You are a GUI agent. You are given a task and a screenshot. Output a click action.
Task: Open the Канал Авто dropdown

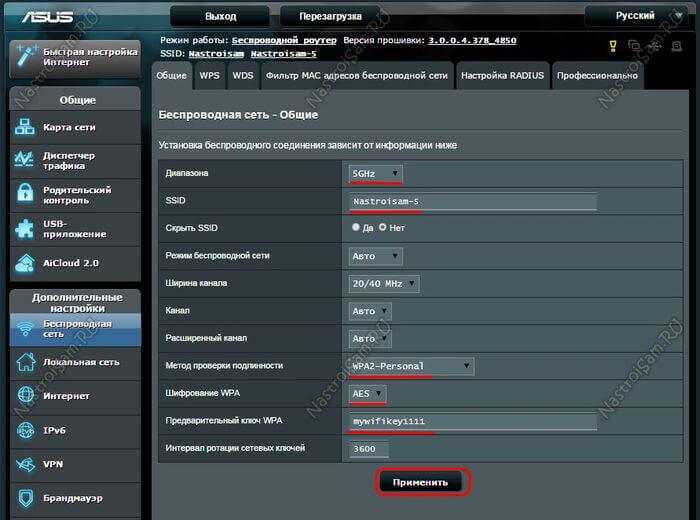pos(370,311)
